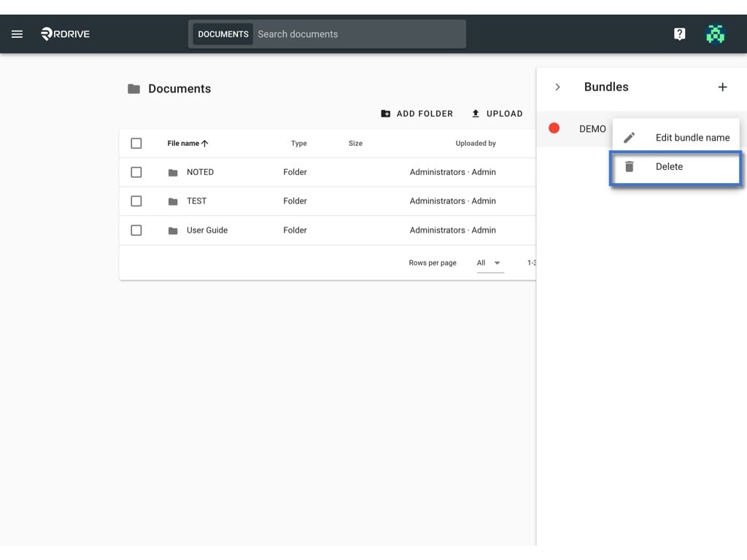747x560 pixels.
Task: Open the User Guide folder name
Action: [x=207, y=230]
